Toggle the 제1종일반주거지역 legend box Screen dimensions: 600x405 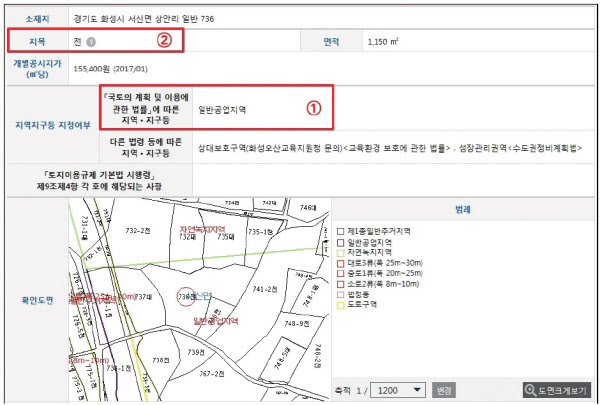click(341, 230)
